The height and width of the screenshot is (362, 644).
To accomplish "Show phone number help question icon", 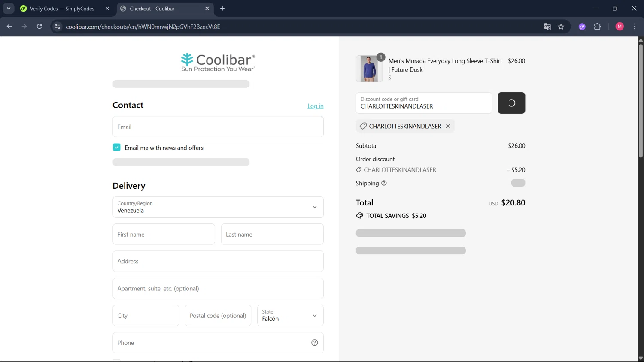I will 315,343.
